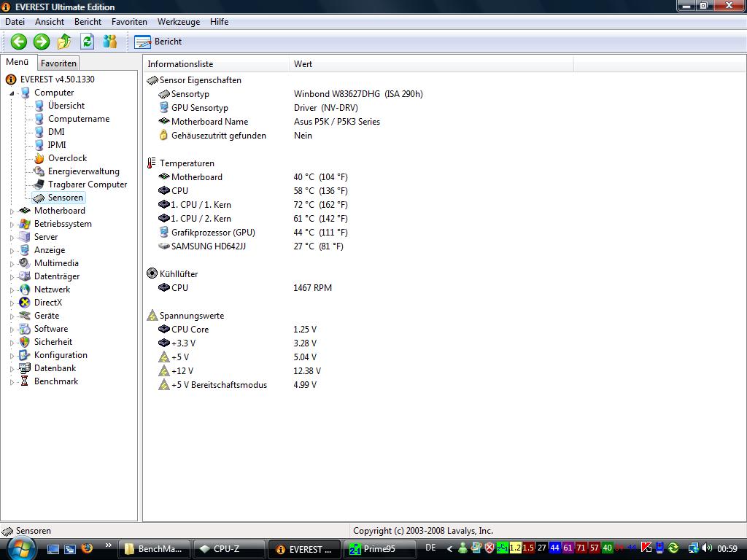The height and width of the screenshot is (560, 747).
Task: Open the Favoriten menu in menu bar
Action: 129,22
